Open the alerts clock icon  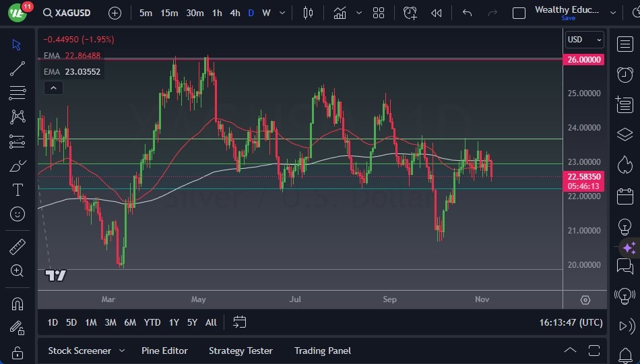[625, 74]
